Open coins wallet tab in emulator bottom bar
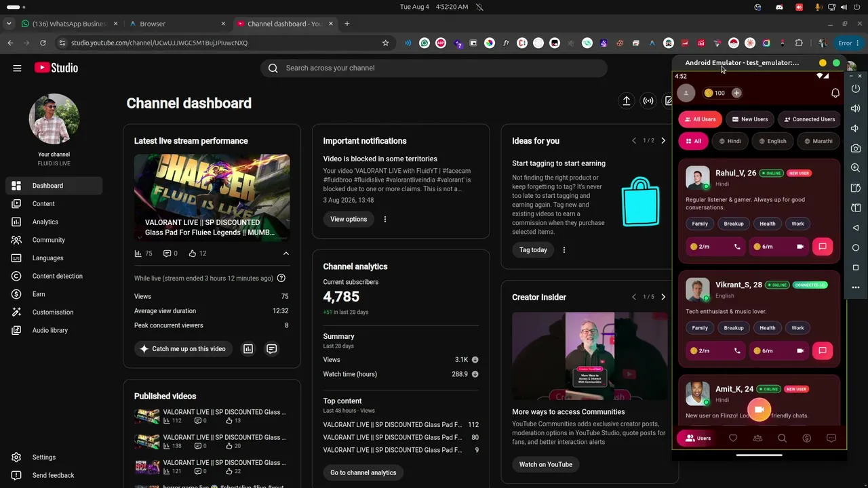The width and height of the screenshot is (868, 488). pos(806,439)
